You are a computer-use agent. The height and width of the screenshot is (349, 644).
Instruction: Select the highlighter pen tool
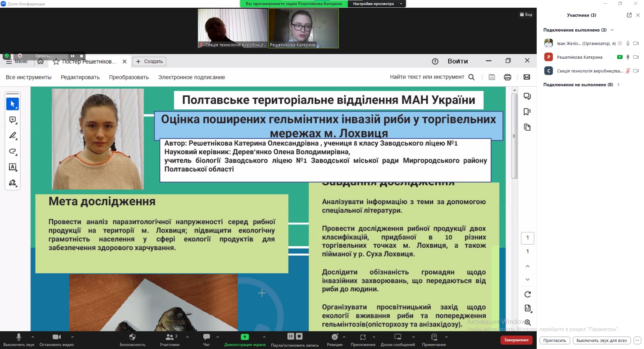(13, 135)
